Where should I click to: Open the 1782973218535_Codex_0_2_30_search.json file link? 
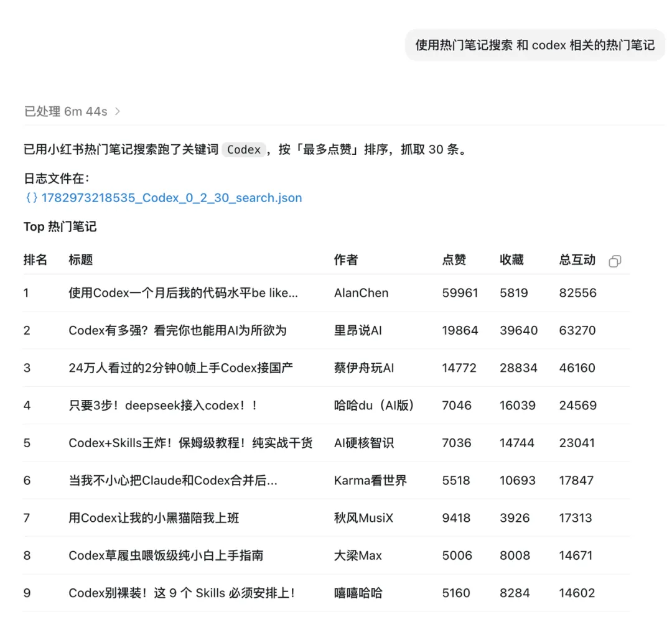click(172, 198)
